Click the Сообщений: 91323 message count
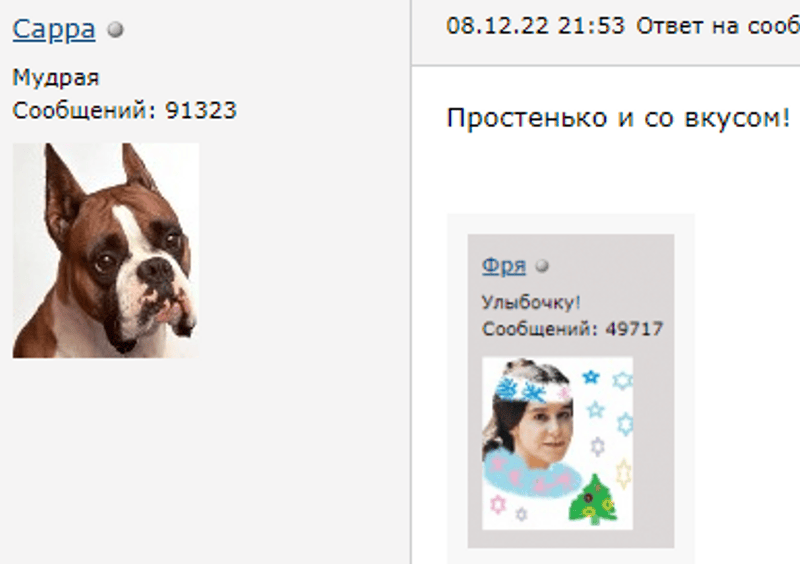800x564 pixels. click(124, 110)
